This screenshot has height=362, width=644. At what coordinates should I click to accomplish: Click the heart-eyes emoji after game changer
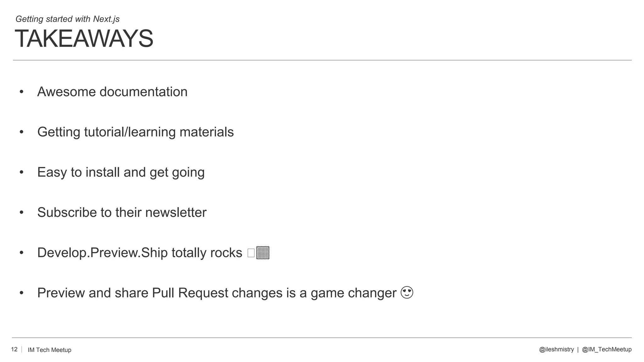point(407,293)
